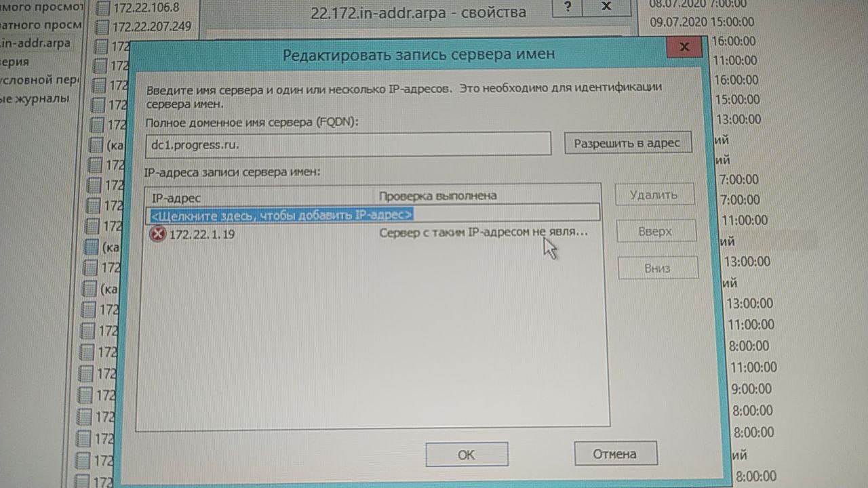868x488 pixels.
Task: Click the Вниз button
Action: coord(657,268)
